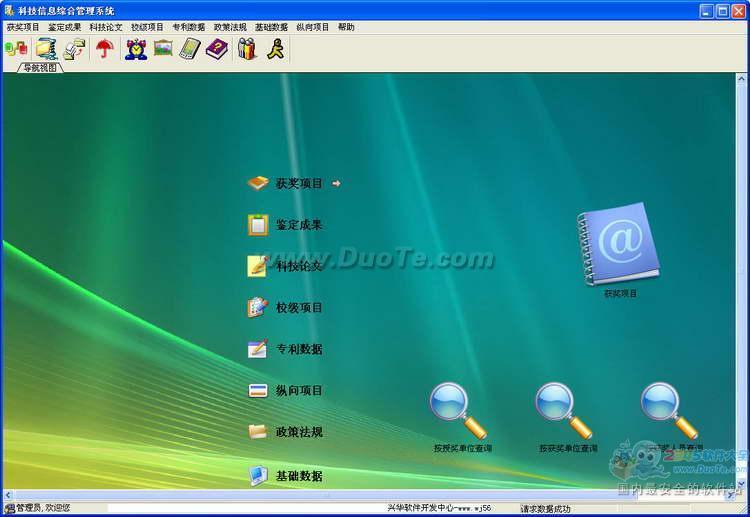Click the alarm clock toolbar icon
This screenshot has height=517, width=750.
click(x=136, y=49)
